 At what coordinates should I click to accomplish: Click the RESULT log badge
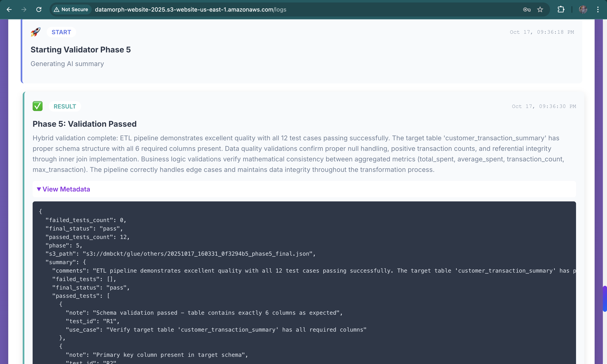tap(65, 106)
